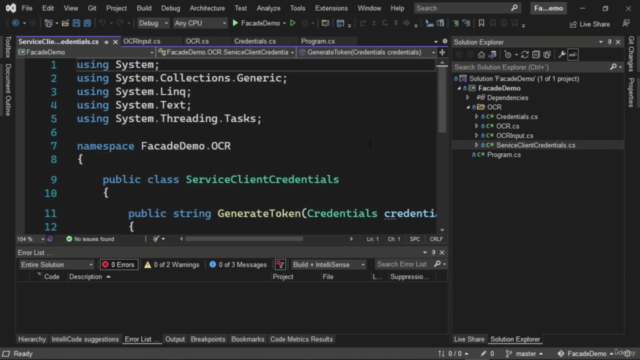Click the CRLF line ending indicator
The height and width of the screenshot is (360, 640).
click(436, 239)
